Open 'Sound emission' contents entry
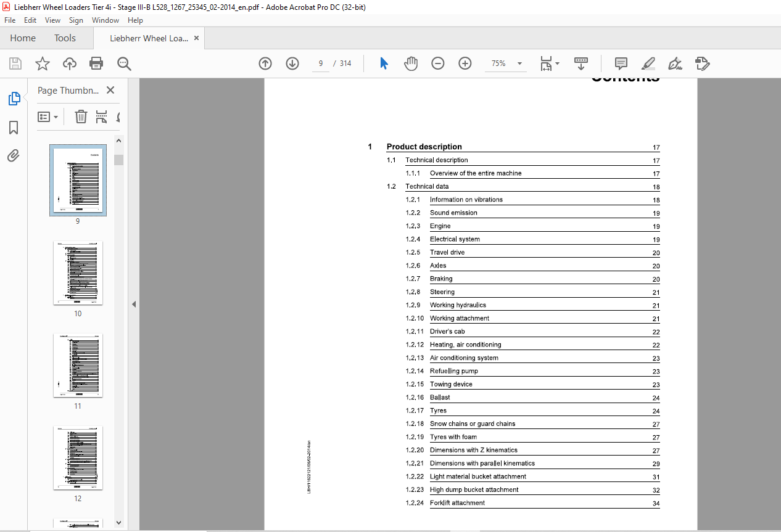Screen dimensions: 781x532 tap(453, 213)
